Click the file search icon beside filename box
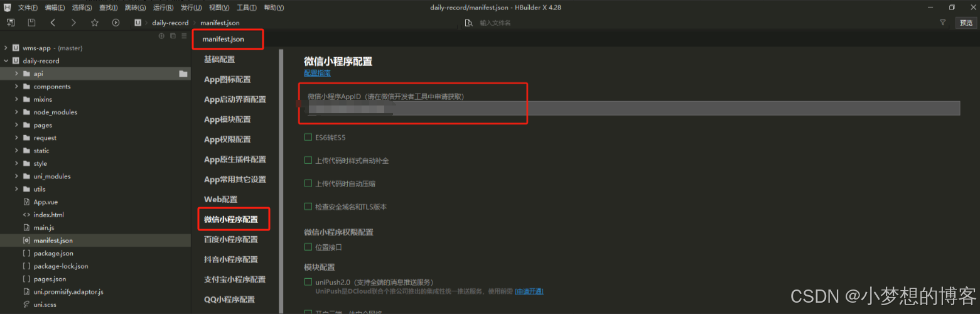 [x=468, y=23]
